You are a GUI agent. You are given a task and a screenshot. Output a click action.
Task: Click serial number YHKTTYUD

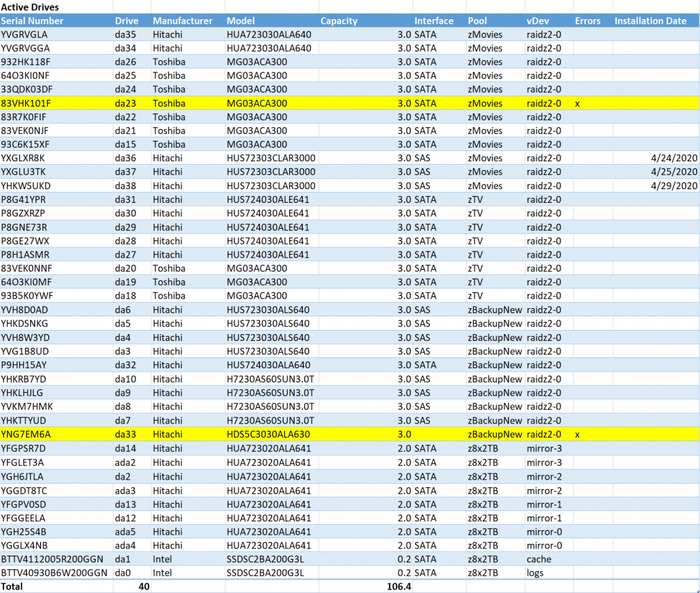(23, 421)
